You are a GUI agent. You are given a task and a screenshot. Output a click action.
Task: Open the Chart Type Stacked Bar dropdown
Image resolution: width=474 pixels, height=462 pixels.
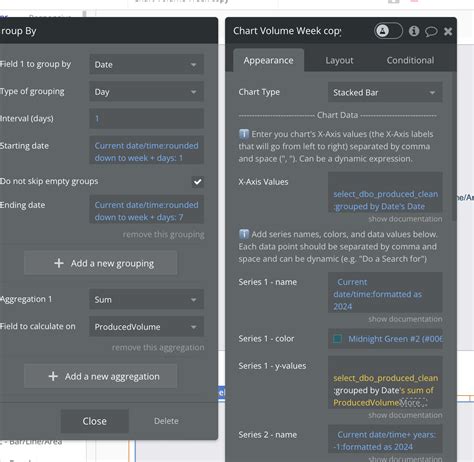pos(385,92)
